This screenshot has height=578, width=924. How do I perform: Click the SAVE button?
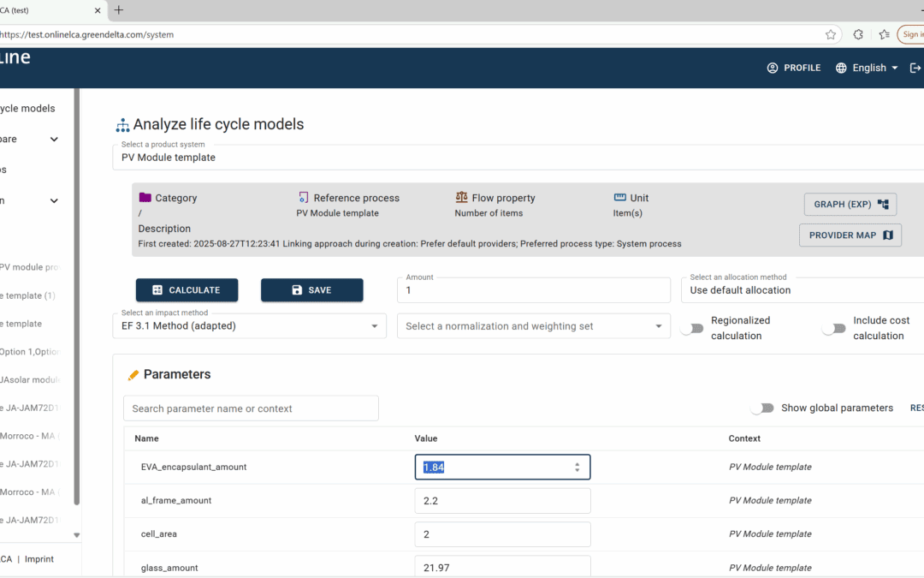point(311,290)
